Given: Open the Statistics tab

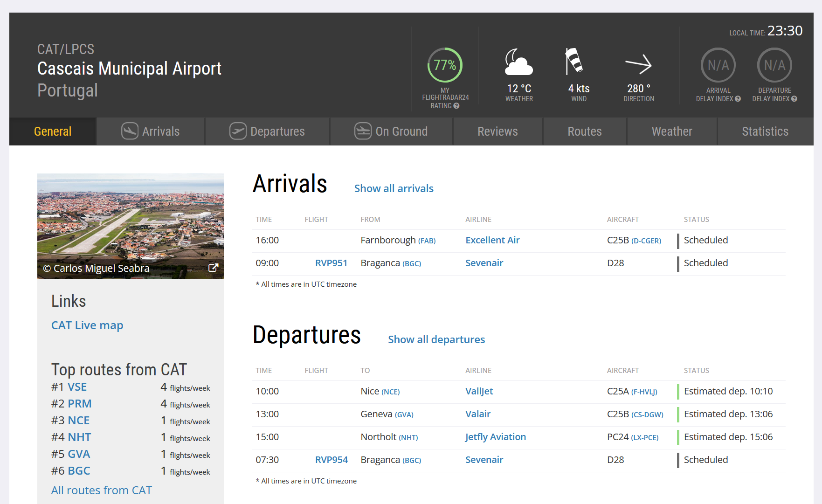Looking at the screenshot, I should [x=765, y=131].
